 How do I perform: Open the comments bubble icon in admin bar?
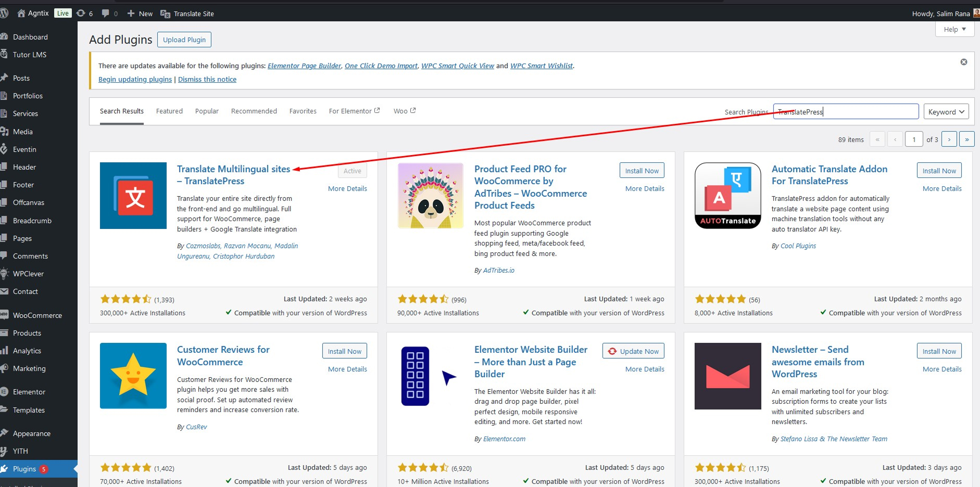pyautogui.click(x=109, y=14)
